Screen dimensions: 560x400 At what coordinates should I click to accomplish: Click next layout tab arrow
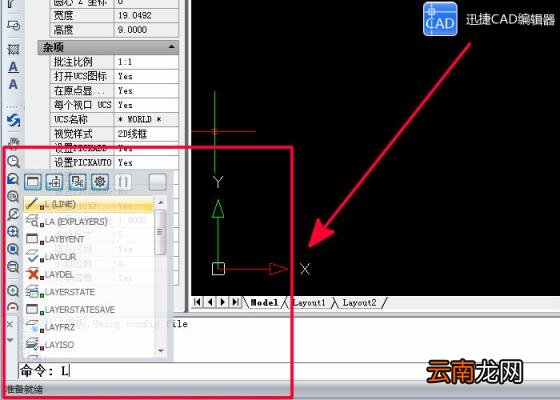[223, 302]
